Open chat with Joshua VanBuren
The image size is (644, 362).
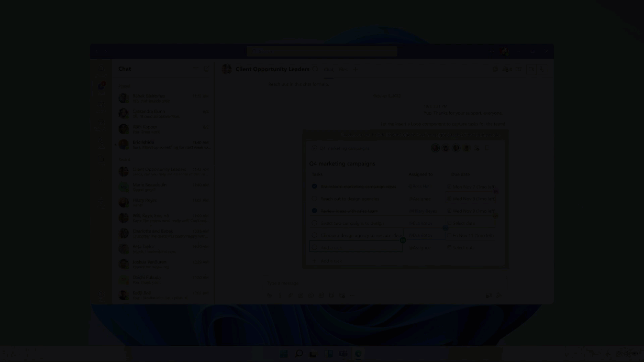[164, 264]
